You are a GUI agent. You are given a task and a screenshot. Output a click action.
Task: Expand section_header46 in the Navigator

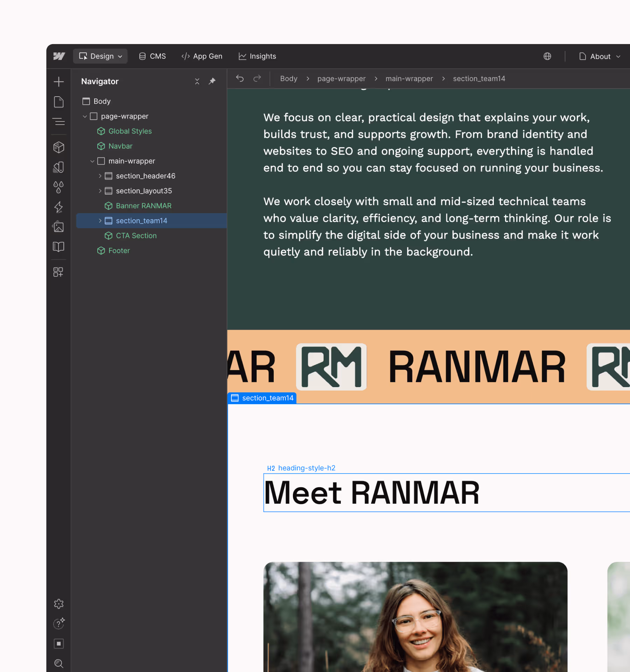click(100, 176)
